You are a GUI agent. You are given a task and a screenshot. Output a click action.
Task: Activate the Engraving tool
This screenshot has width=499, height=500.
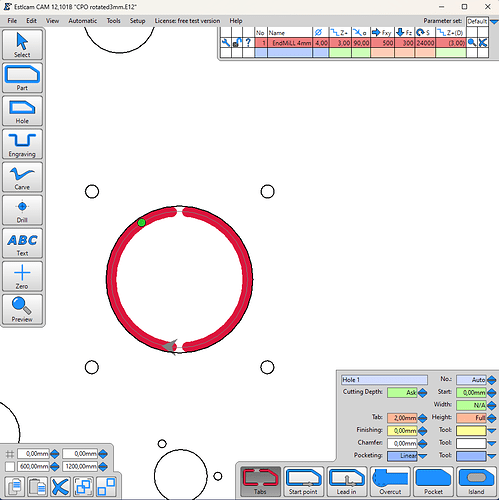tap(22, 144)
